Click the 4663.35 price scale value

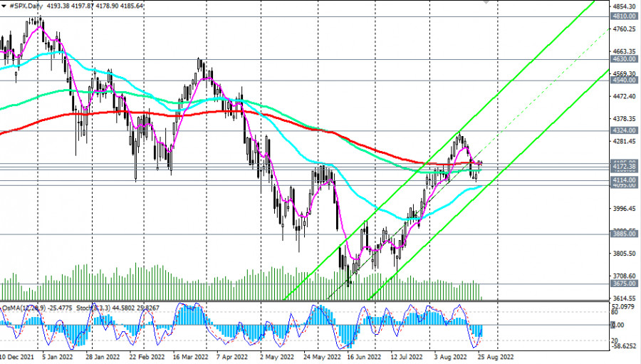pos(625,51)
